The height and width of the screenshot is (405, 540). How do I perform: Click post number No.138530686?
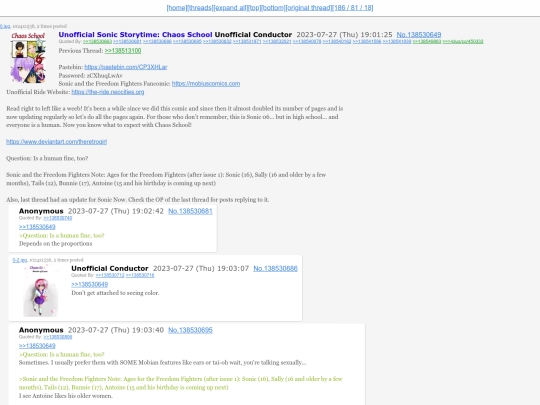275,268
